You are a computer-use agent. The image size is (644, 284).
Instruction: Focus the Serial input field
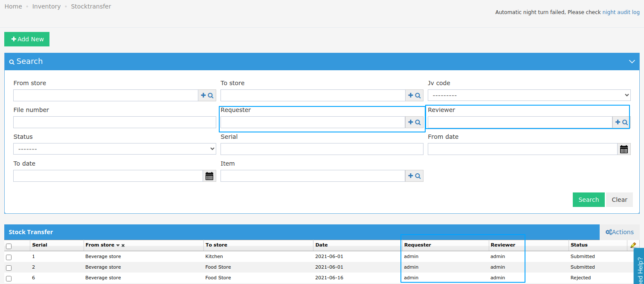pos(322,149)
